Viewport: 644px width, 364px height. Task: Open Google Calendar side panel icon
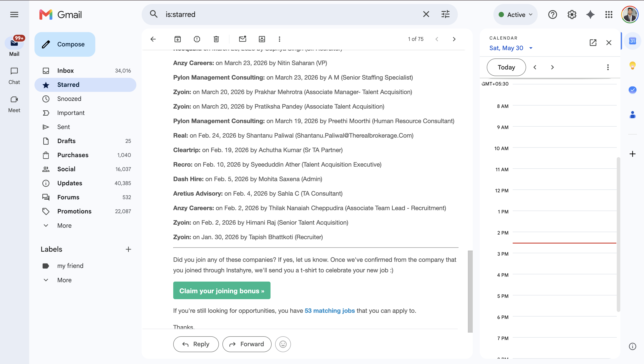point(633,41)
